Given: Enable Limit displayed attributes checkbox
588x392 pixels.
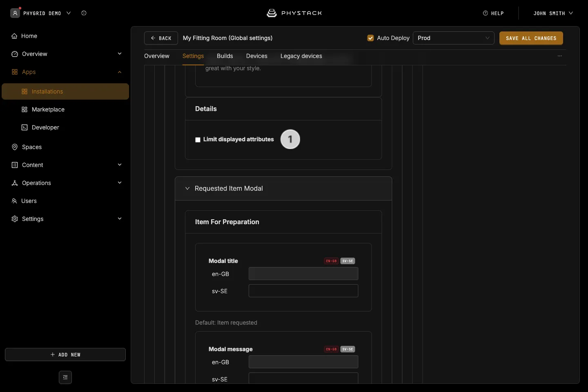Looking at the screenshot, I should coord(198,140).
